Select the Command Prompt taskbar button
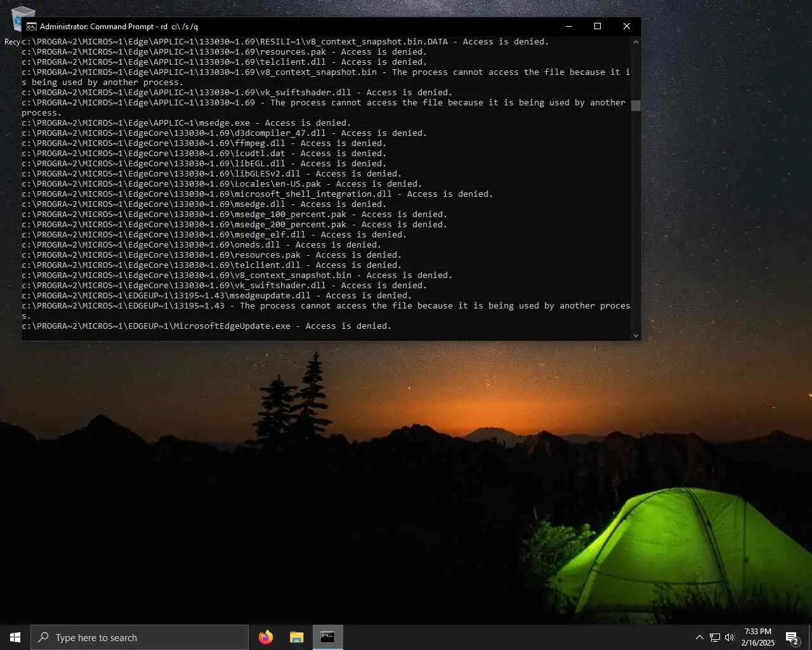Viewport: 812px width, 650px height. pyautogui.click(x=327, y=637)
